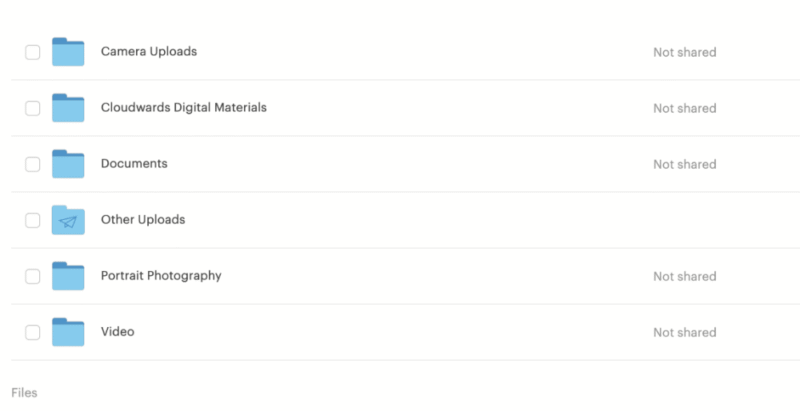Select the Documents folder icon
Image resolution: width=800 pixels, height=411 pixels.
point(68,164)
